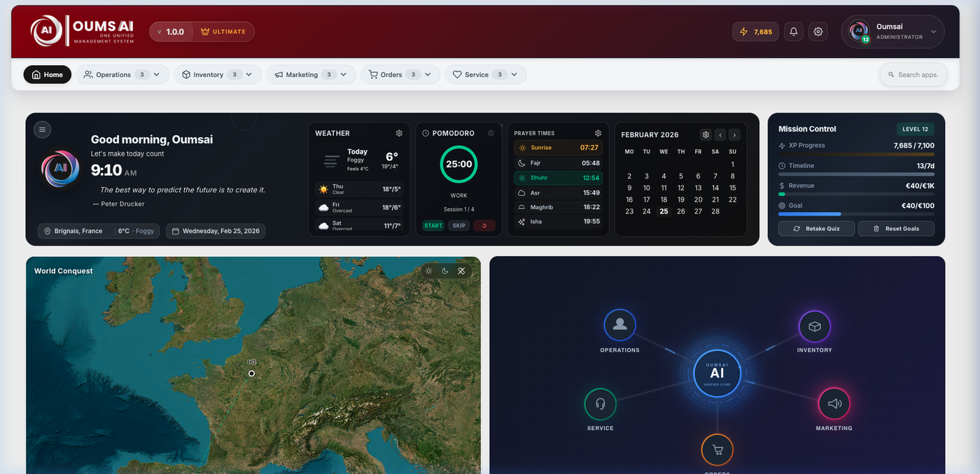Screen dimensions: 980x474
Task: Click the Operations node icon
Action: (x=619, y=325)
